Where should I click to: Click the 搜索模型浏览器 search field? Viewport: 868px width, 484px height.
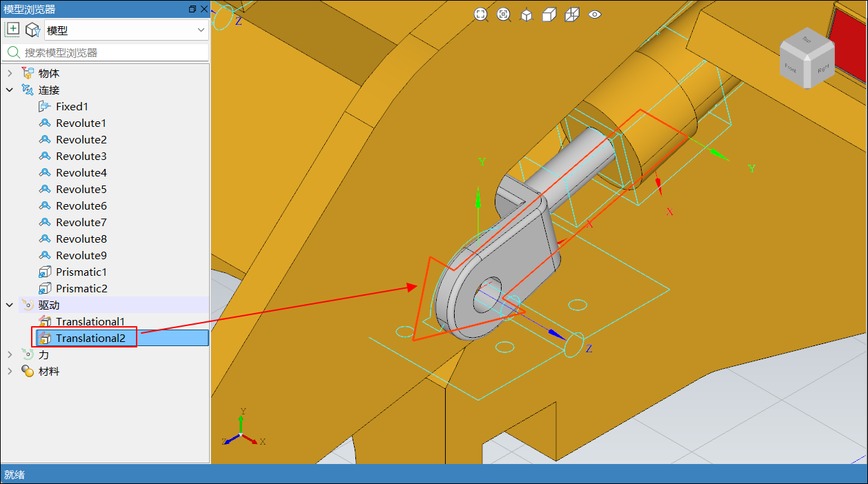point(110,52)
